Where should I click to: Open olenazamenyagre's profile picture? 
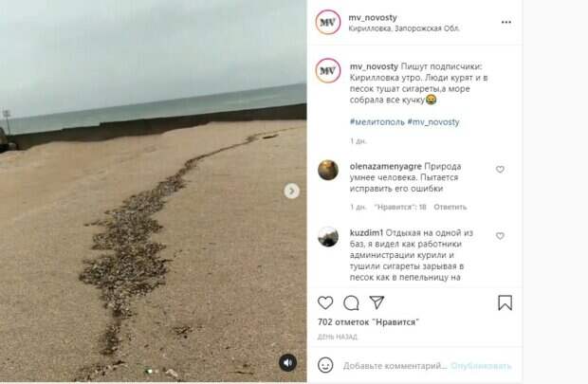328,170
